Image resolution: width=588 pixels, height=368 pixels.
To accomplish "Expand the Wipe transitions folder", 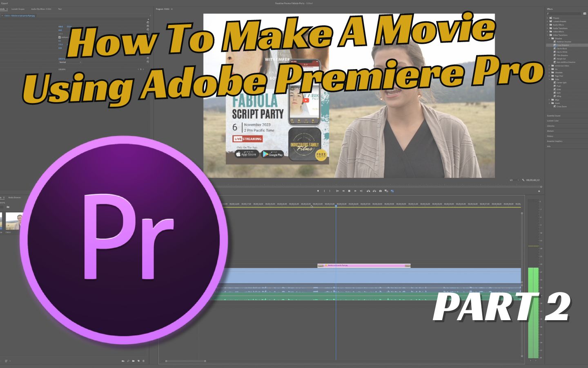I will pos(549,99).
